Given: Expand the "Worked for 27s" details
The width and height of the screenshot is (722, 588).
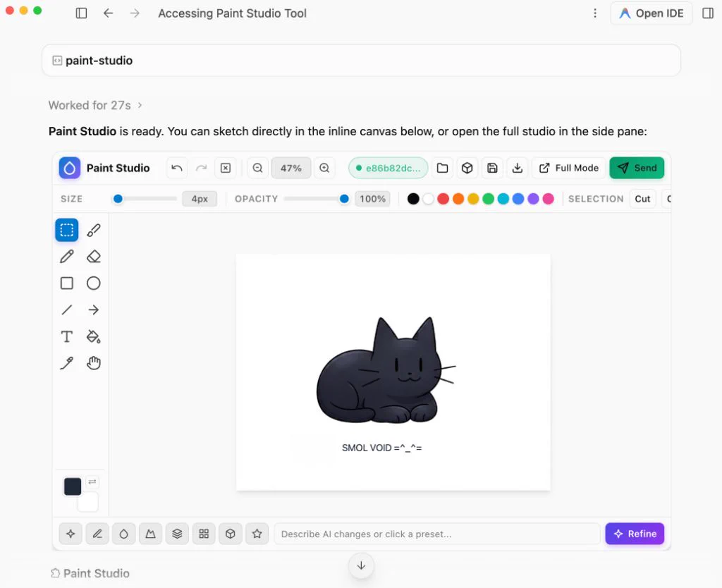Looking at the screenshot, I should pyautogui.click(x=95, y=106).
